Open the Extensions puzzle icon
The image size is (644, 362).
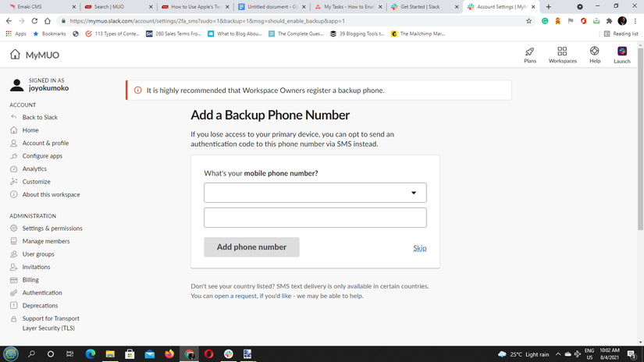(x=609, y=21)
